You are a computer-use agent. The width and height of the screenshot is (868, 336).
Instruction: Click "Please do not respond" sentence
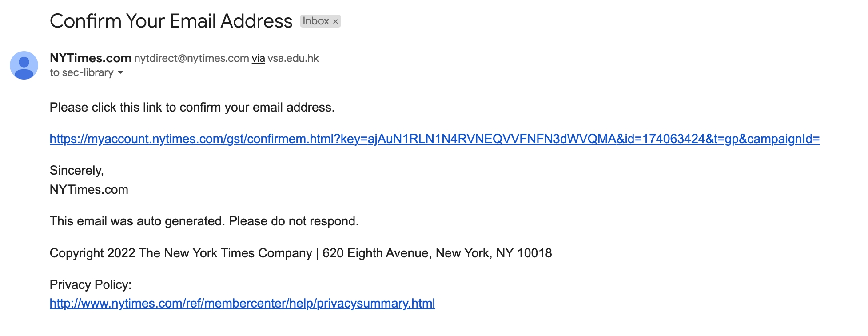point(293,221)
